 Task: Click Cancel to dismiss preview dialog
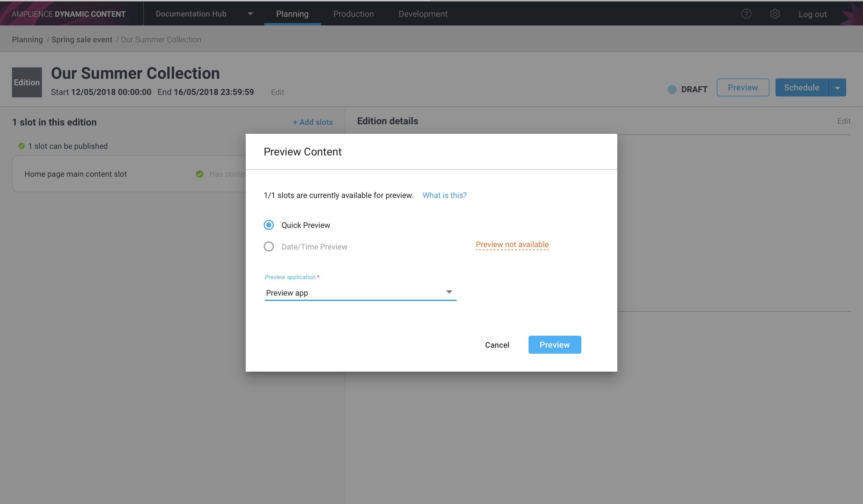[x=497, y=344]
